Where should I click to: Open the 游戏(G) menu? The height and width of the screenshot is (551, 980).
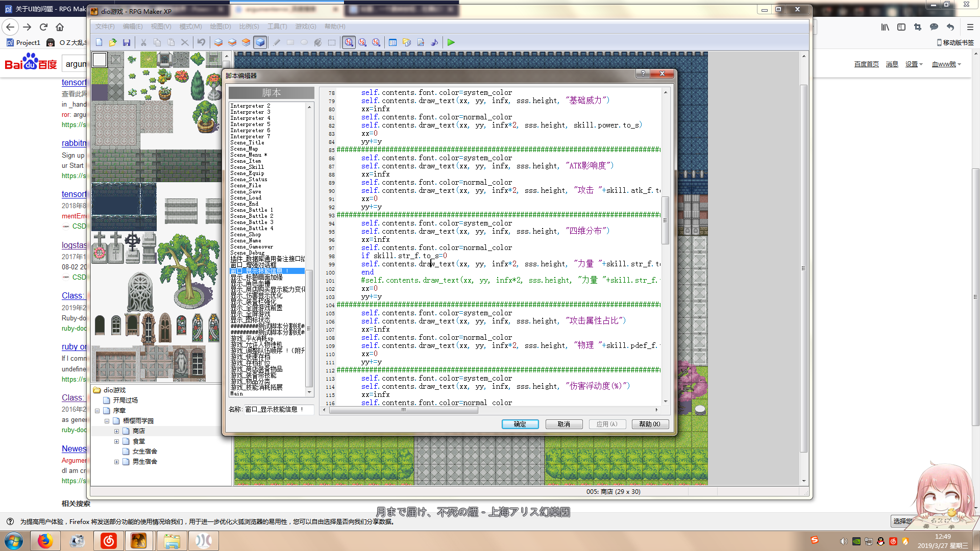[306, 27]
